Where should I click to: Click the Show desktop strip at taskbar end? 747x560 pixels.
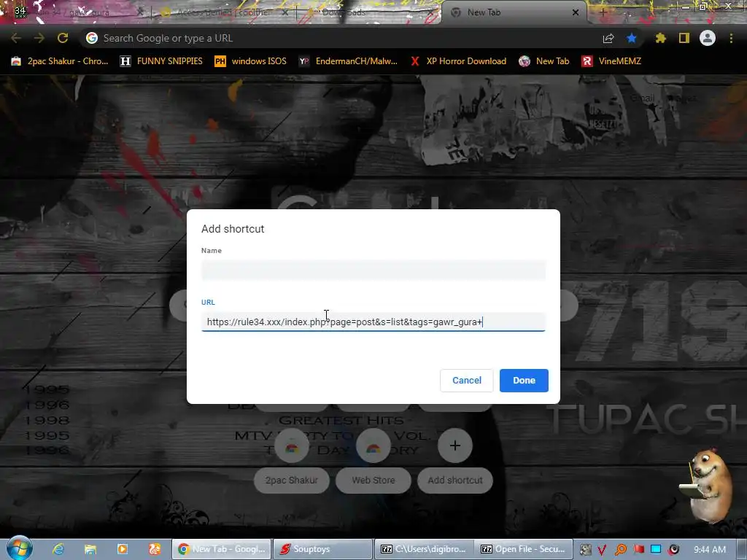pyautogui.click(x=743, y=550)
